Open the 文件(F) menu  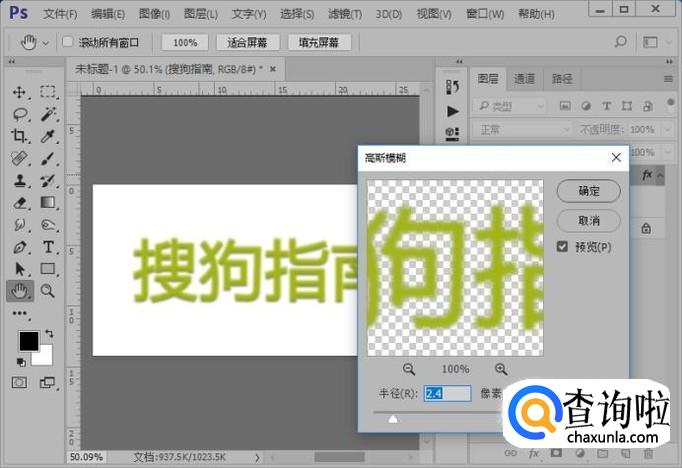tap(60, 14)
